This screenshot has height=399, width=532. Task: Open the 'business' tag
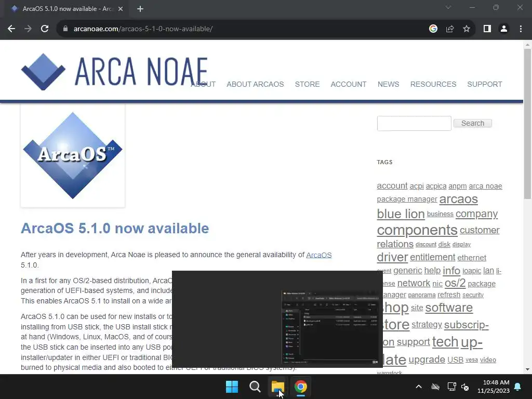[x=440, y=214]
